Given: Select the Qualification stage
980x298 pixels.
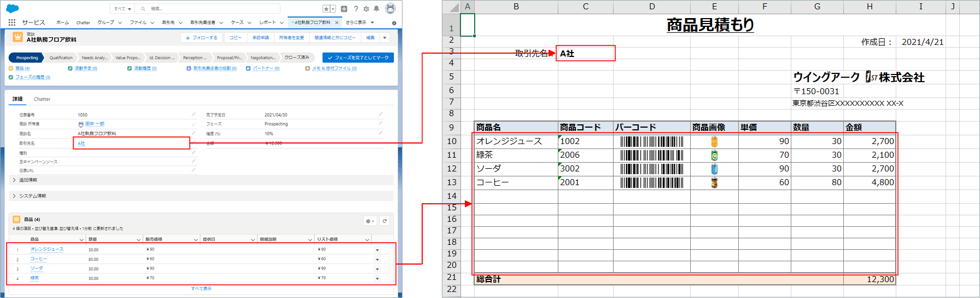Looking at the screenshot, I should click(61, 58).
